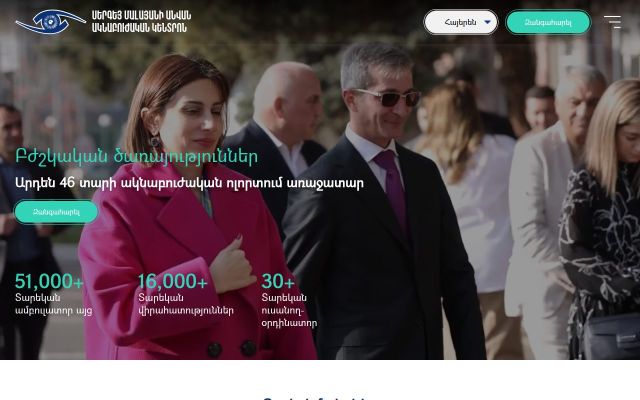Viewport: 640px width, 400px height.
Task: Open the Հայերեն language dropdown
Action: pos(461,22)
